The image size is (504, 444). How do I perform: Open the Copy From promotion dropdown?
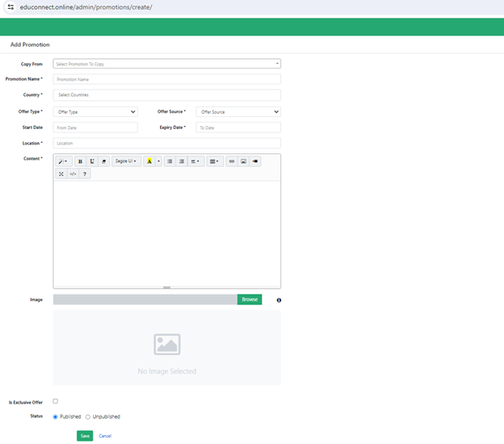pyautogui.click(x=167, y=64)
